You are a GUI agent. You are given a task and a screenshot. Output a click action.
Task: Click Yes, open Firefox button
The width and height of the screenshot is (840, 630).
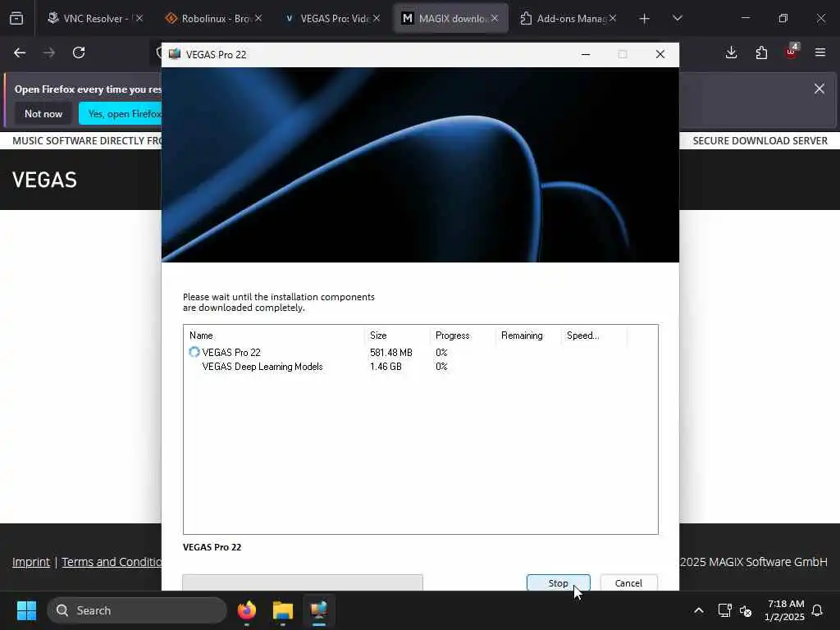tap(121, 113)
